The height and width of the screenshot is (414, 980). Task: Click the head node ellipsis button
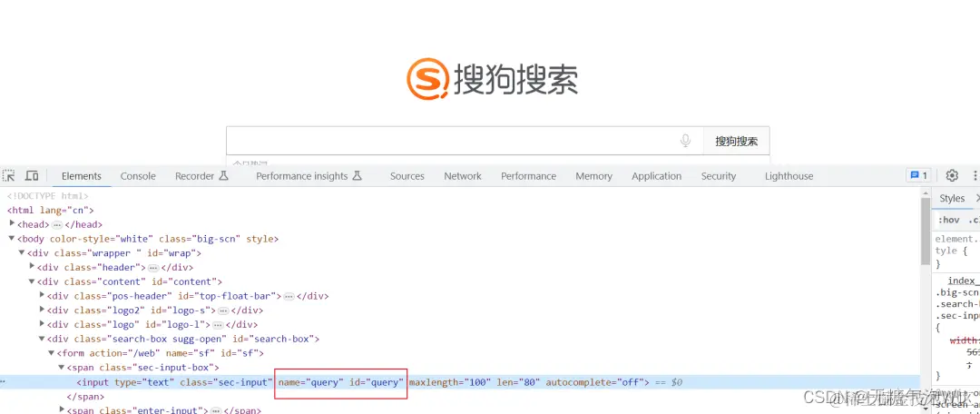[x=57, y=224]
